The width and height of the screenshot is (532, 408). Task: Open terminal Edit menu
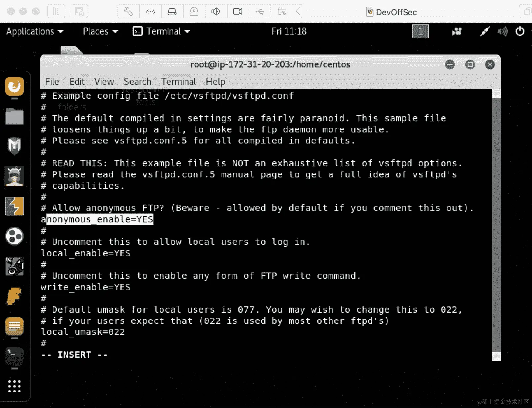pos(77,81)
